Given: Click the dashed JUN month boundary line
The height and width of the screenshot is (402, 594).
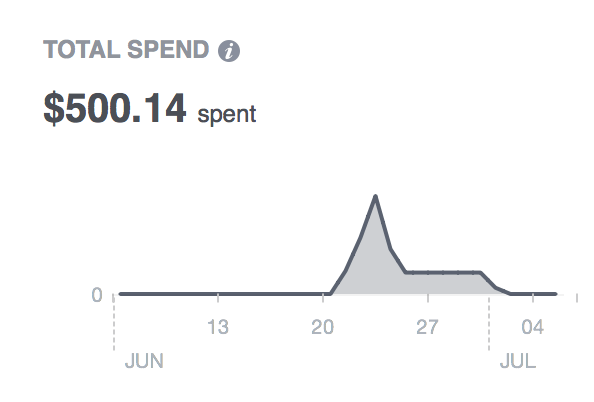Looking at the screenshot, I should tap(114, 323).
